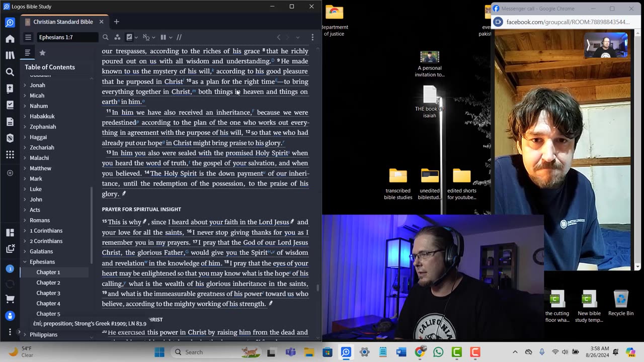Click the Close All panels icon

[10, 248]
